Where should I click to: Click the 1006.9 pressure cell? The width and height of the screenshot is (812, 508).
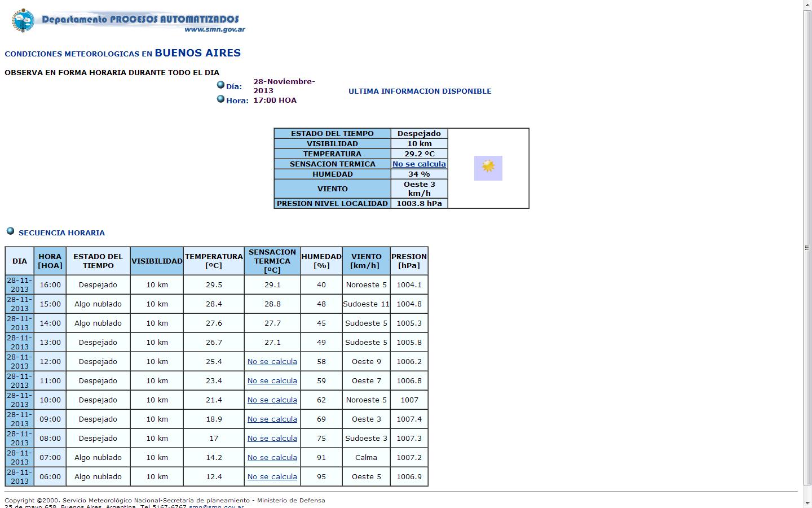(409, 476)
